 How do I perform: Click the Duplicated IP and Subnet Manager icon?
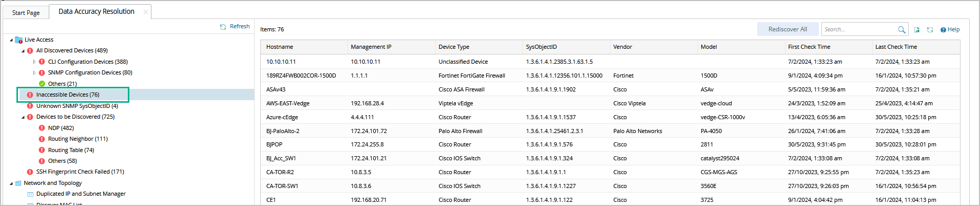click(x=30, y=194)
